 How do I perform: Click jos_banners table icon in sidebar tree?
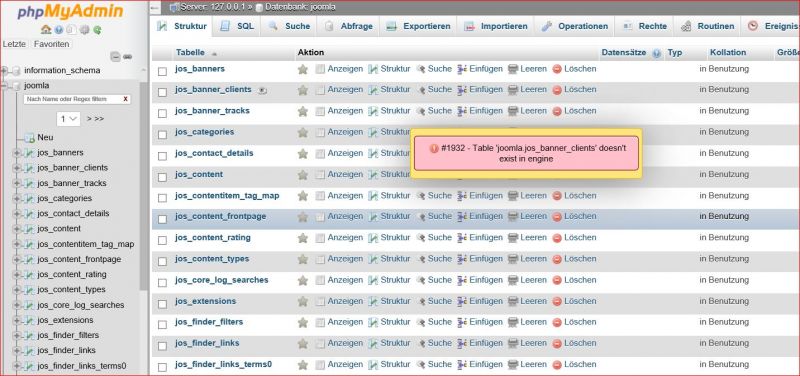(x=30, y=153)
